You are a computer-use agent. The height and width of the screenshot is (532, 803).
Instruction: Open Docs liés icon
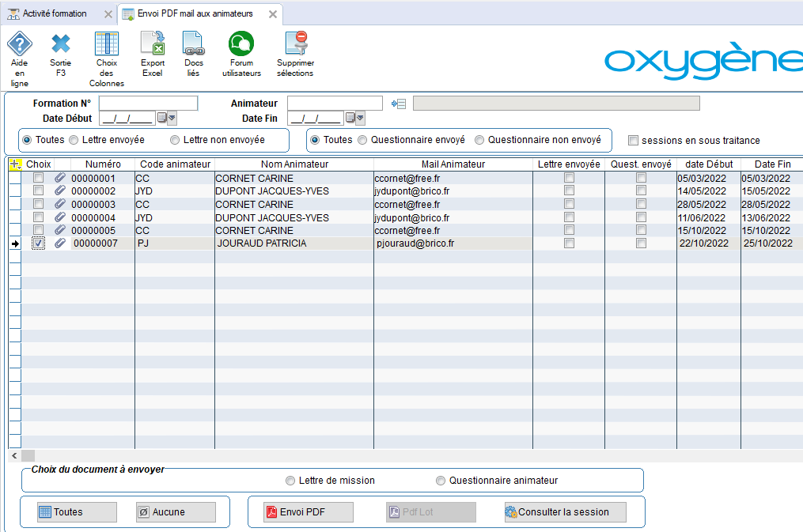click(194, 43)
